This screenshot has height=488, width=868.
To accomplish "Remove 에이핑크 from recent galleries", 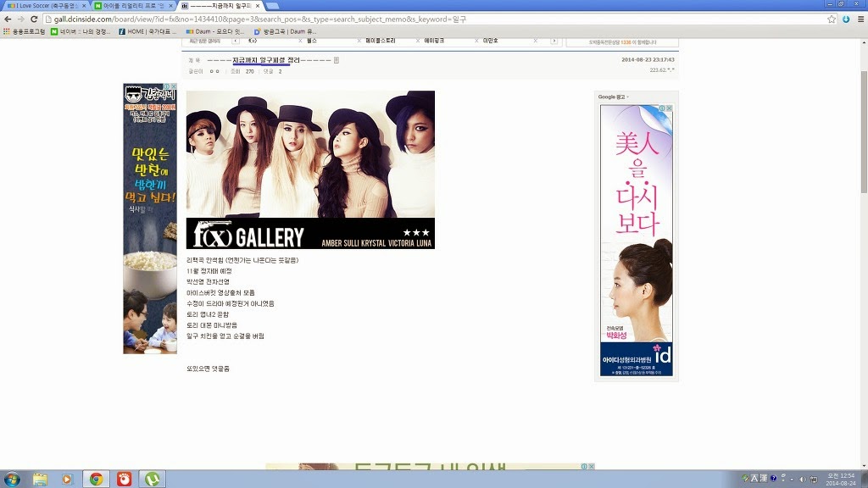I will (x=476, y=41).
